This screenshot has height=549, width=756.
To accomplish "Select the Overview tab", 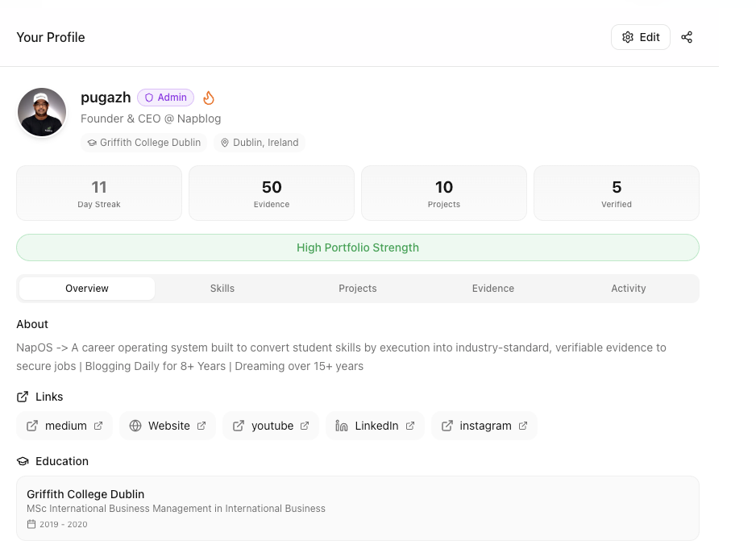I will pos(87,289).
